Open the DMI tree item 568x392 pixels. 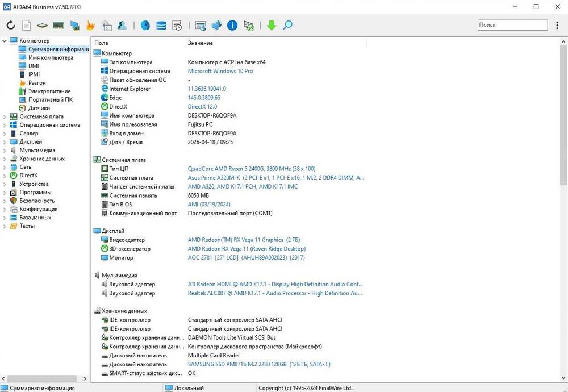tap(34, 66)
